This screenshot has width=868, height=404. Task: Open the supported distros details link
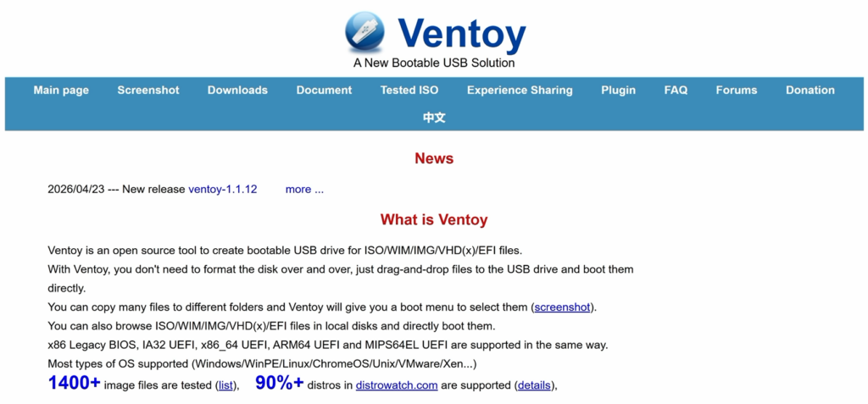(x=534, y=385)
